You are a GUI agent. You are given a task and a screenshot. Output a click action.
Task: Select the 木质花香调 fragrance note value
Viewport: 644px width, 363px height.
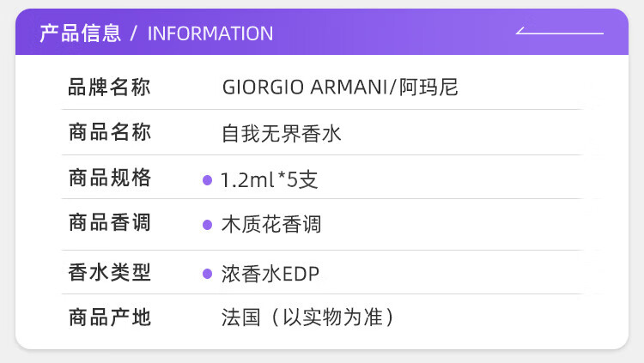(271, 225)
